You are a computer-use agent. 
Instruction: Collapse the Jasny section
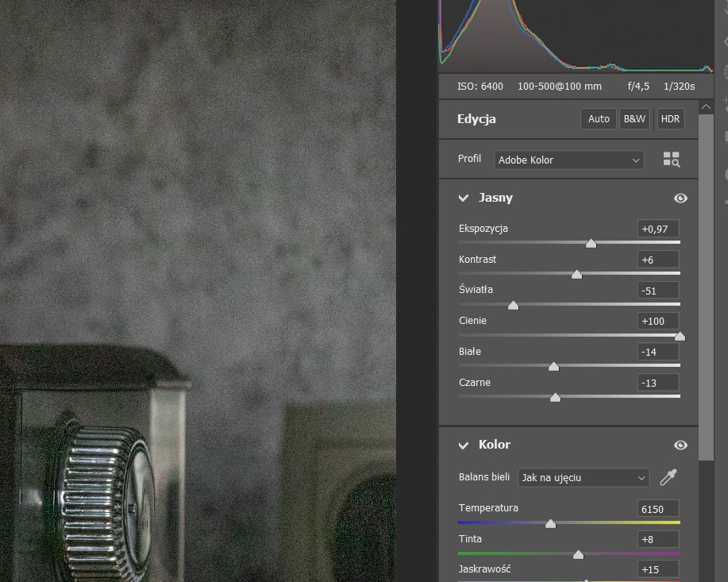[x=464, y=198]
